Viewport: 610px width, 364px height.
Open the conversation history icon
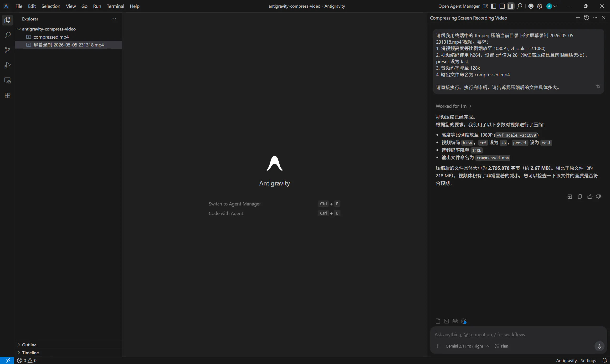point(586,18)
